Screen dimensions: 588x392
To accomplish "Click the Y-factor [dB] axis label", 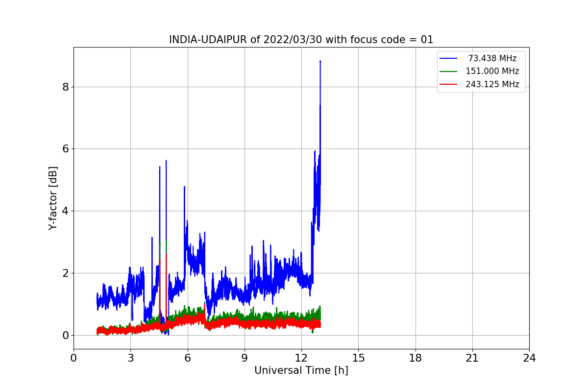I will point(53,198).
